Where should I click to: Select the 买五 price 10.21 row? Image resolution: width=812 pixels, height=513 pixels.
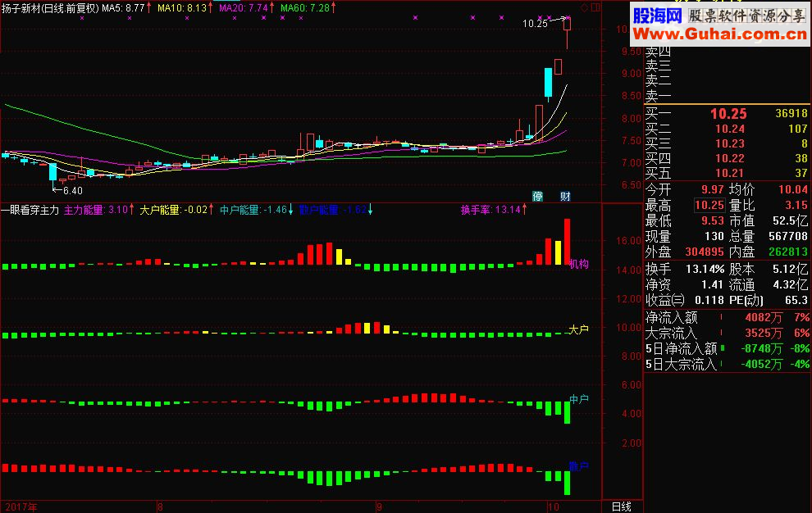click(x=726, y=173)
